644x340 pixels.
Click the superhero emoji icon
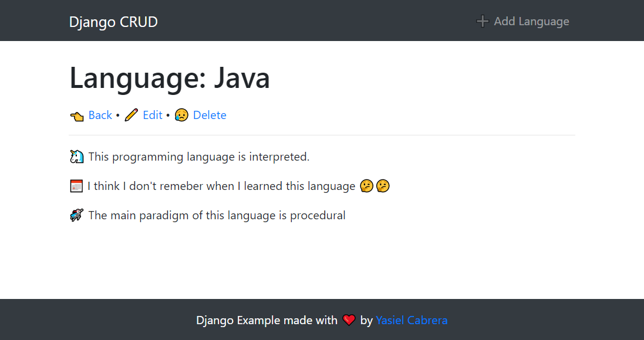[76, 215]
